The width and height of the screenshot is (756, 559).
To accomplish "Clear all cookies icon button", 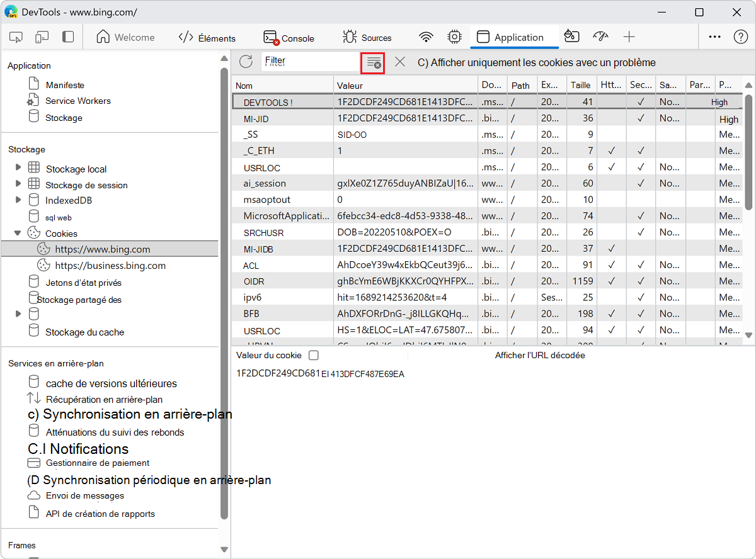I will click(x=374, y=63).
